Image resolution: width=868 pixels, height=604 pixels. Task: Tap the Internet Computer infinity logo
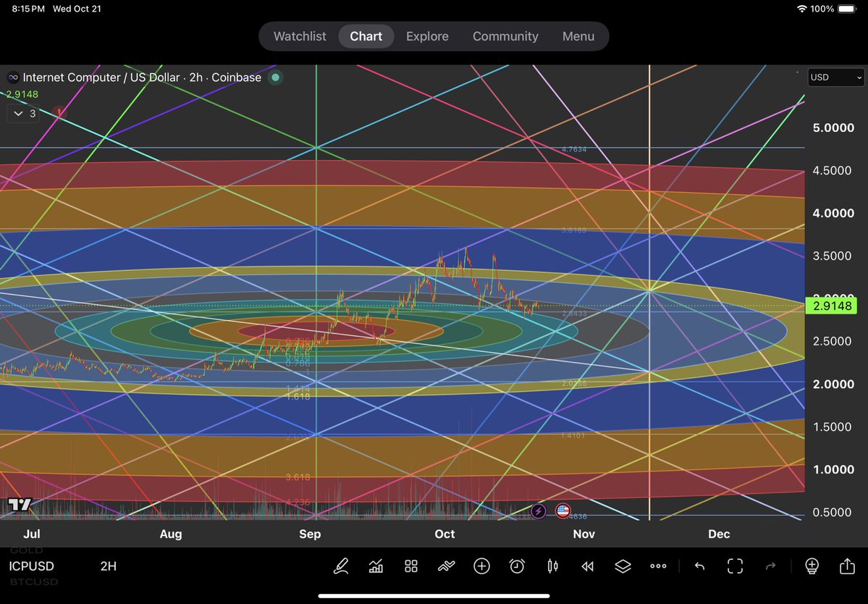[x=13, y=77]
